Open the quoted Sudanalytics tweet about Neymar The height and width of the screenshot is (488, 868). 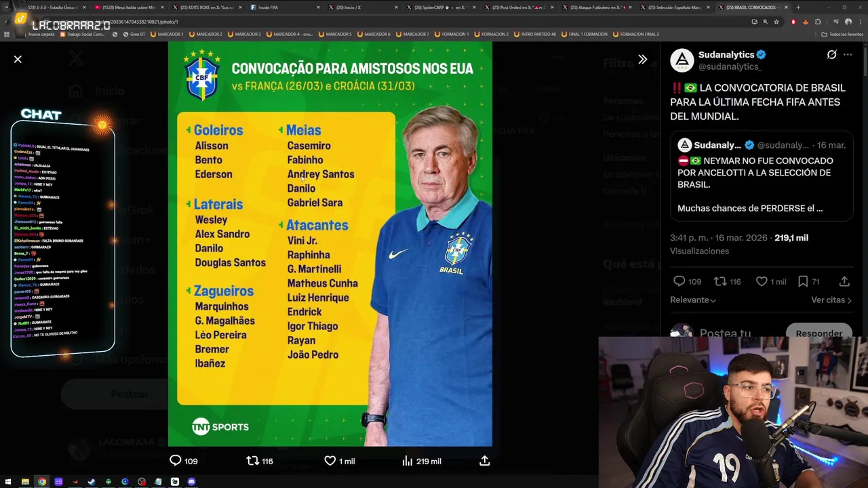coord(762,176)
